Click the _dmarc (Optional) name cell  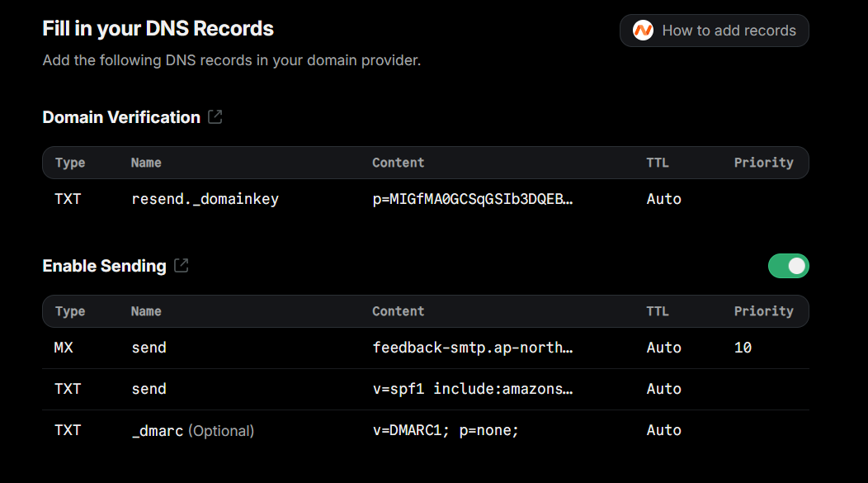[x=192, y=430]
